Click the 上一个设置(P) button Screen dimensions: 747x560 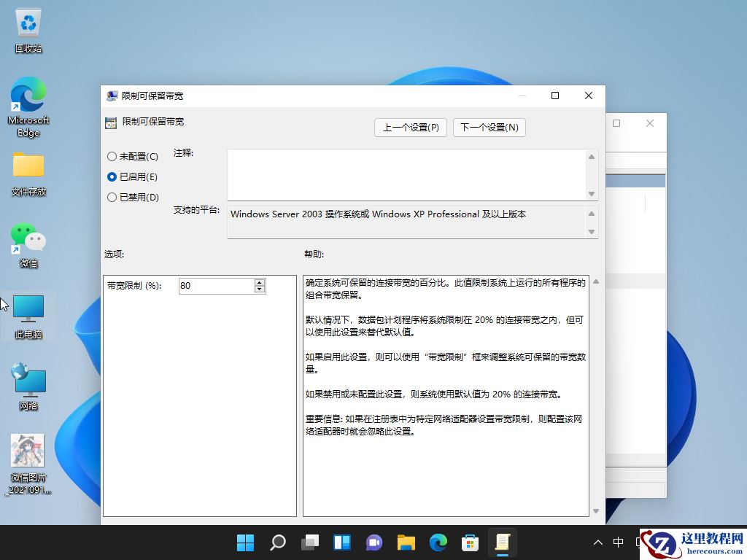pyautogui.click(x=410, y=127)
